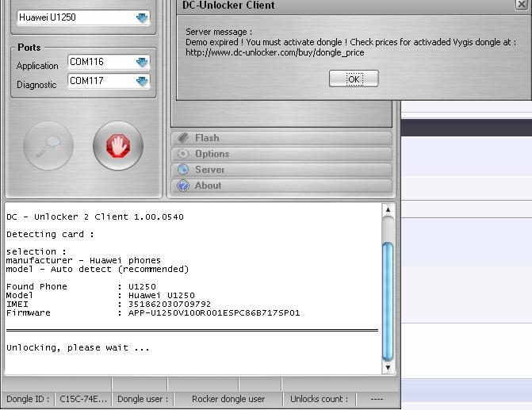The width and height of the screenshot is (532, 410).
Task: Click the About question mark icon
Action: 183,186
